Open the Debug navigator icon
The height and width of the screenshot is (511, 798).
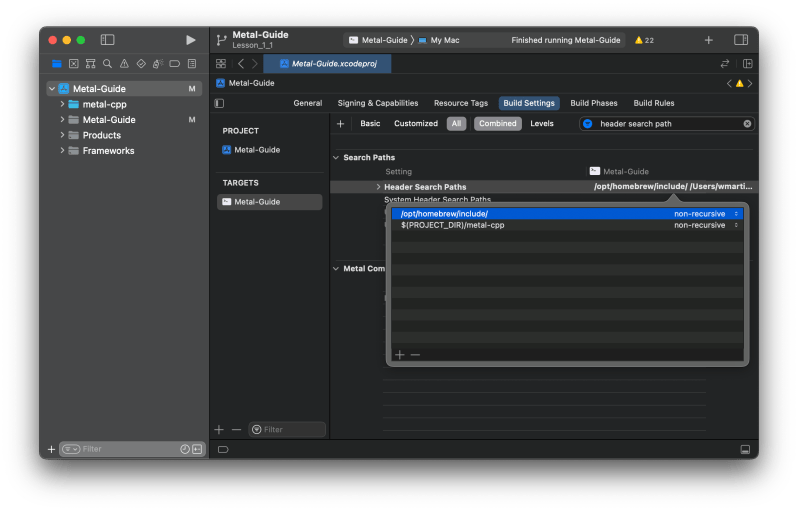[158, 64]
